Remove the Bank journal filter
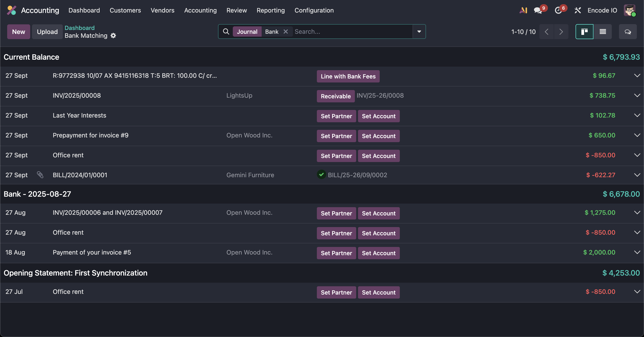This screenshot has width=644, height=337. 286,32
